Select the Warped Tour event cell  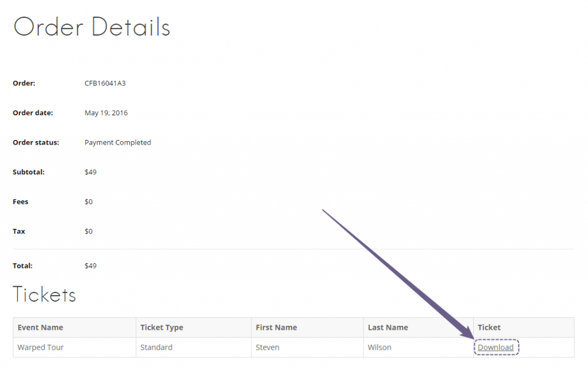(x=74, y=348)
